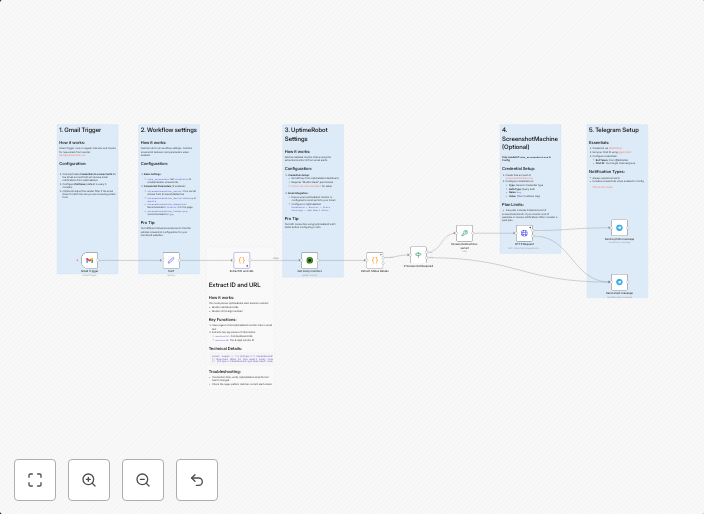Click the green UptimeRobot monitors node

[x=310, y=260]
